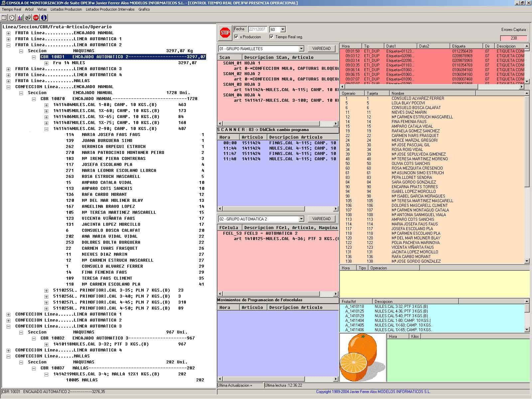
Task: Collapse the CBR 10070 ENCAJADO MANUAL node
Action: click(34, 99)
